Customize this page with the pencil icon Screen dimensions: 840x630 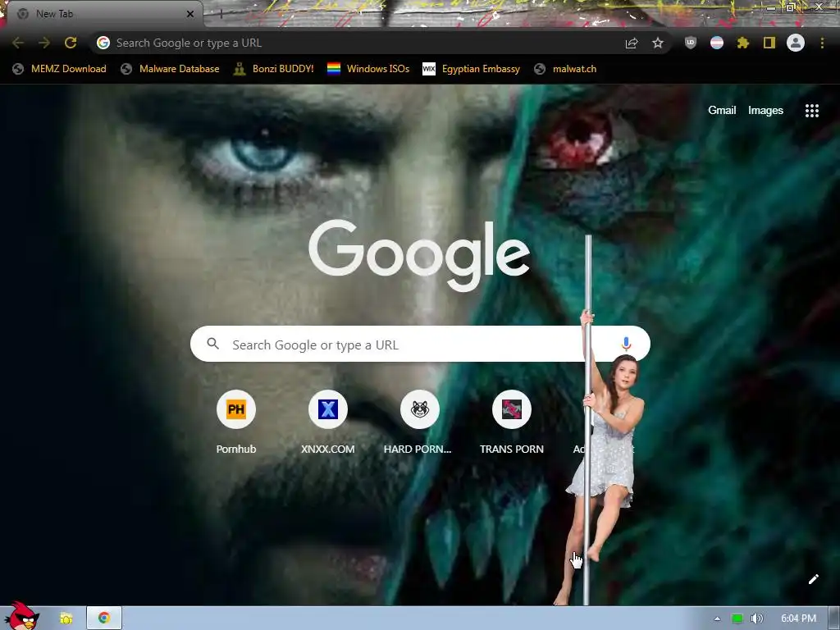point(813,579)
